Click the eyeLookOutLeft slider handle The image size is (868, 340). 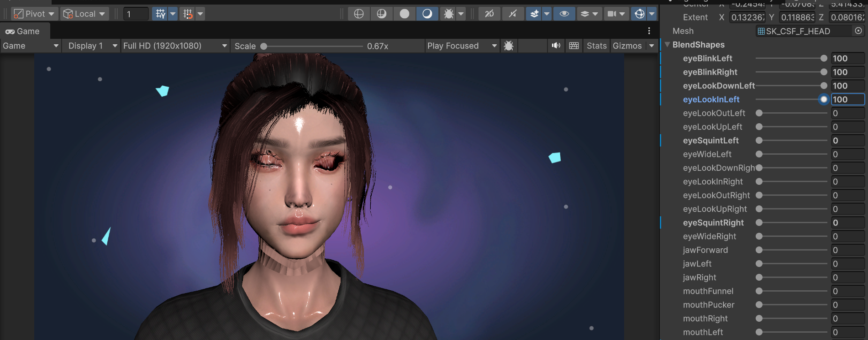(x=759, y=113)
